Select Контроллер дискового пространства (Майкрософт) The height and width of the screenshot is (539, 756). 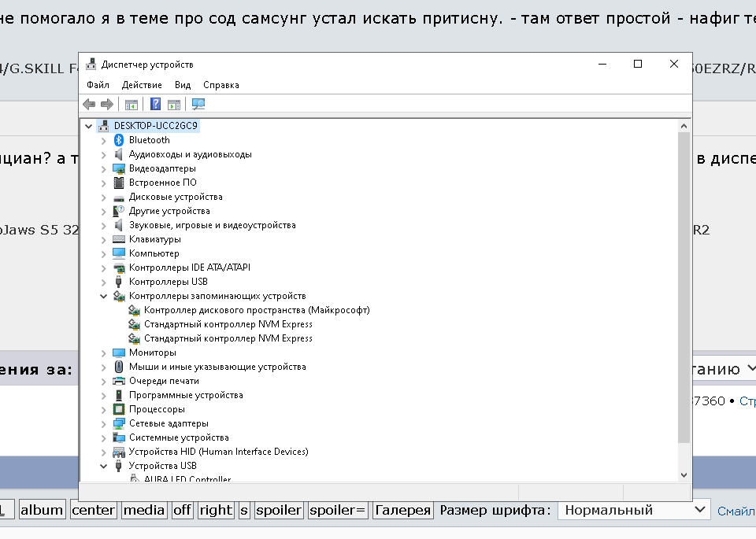click(x=257, y=310)
